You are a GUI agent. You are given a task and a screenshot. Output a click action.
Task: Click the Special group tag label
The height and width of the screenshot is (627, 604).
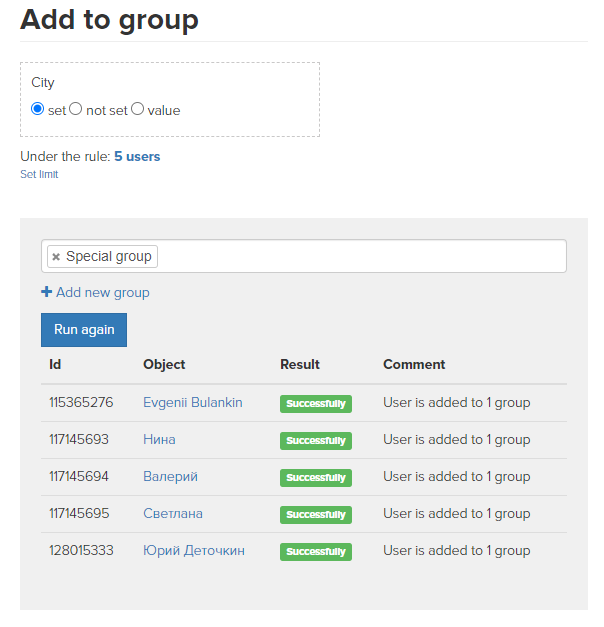coord(109,256)
